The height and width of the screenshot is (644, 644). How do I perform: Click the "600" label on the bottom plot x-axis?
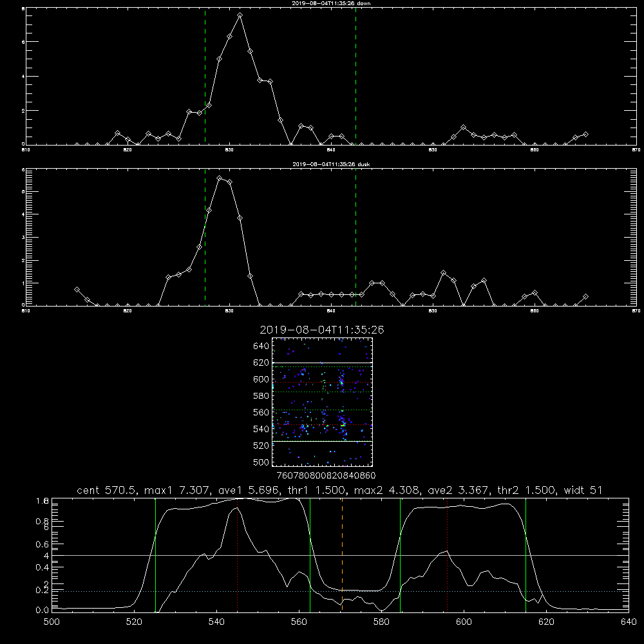click(464, 622)
